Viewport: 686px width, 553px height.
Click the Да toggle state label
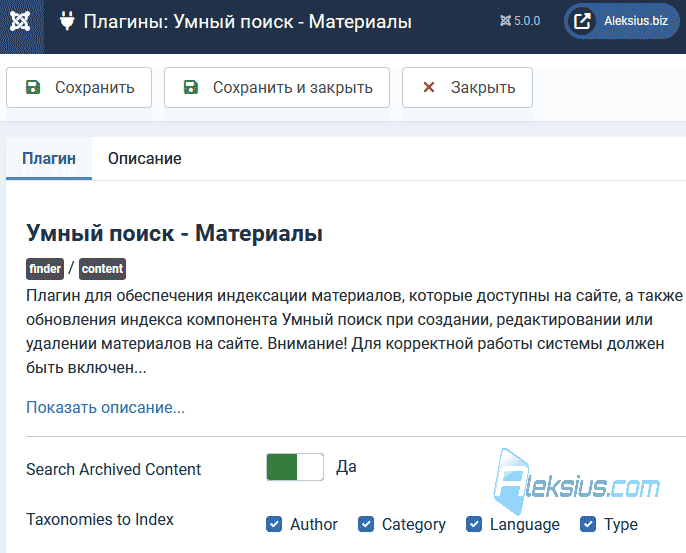click(346, 467)
